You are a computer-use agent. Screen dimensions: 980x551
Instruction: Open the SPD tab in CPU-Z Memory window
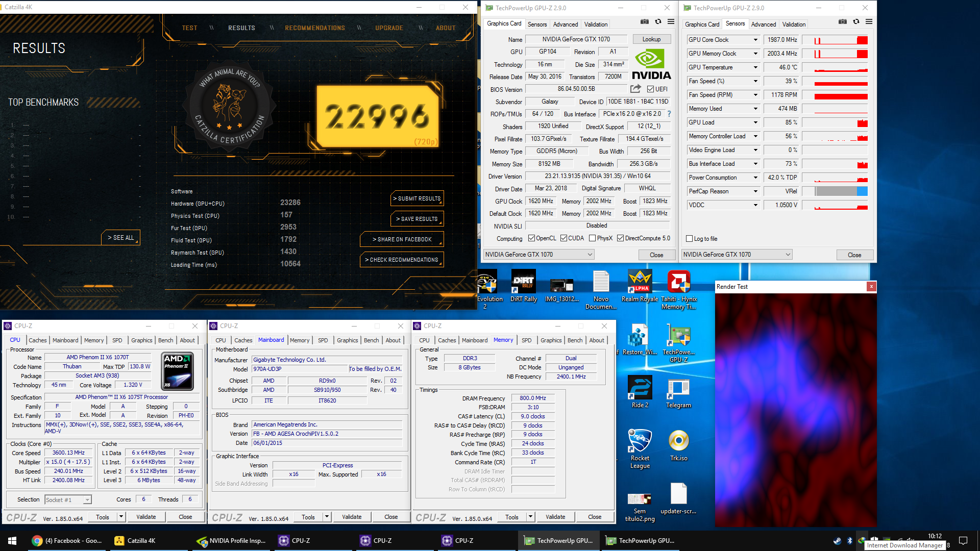coord(526,340)
